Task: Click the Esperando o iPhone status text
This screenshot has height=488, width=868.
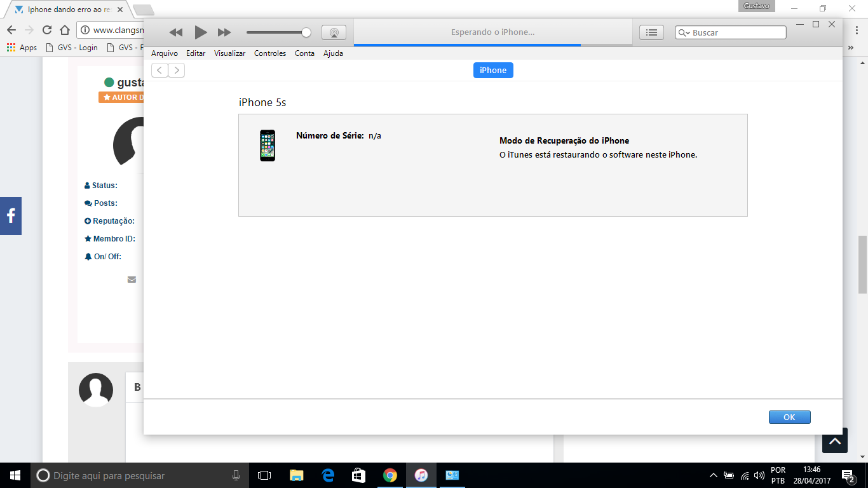Action: click(493, 32)
